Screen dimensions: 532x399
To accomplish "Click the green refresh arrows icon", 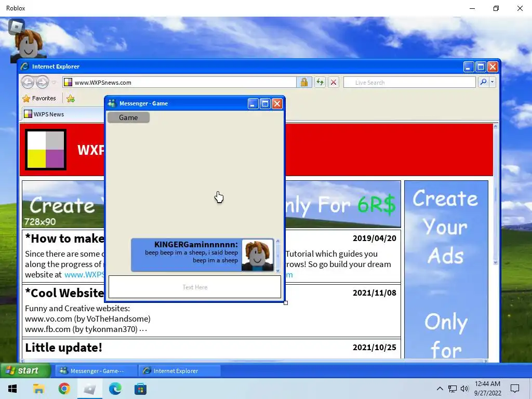I will pos(320,82).
